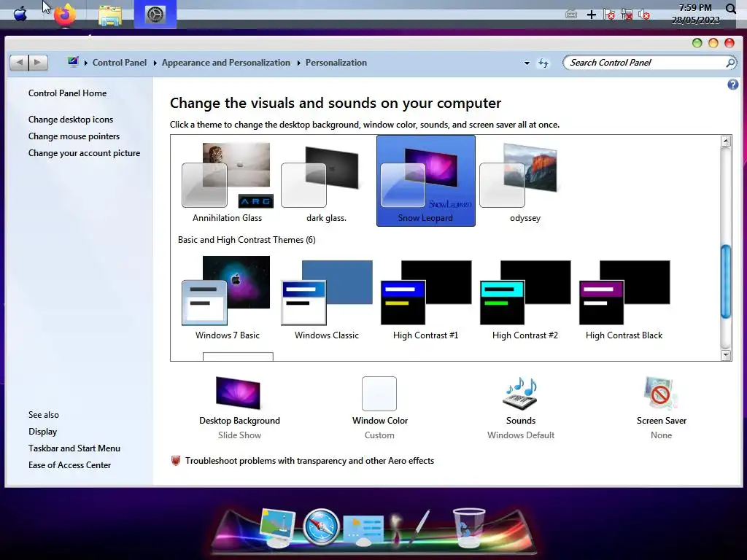Open the blue help question mark
The width and height of the screenshot is (747, 560).
click(732, 85)
